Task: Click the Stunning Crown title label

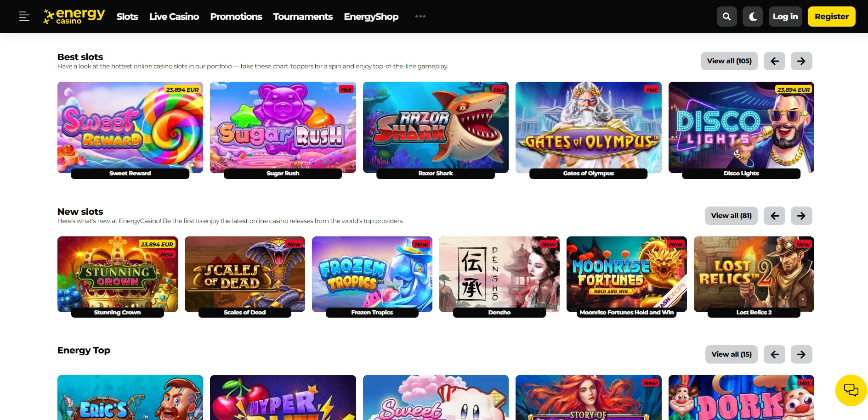Action: [x=118, y=313]
